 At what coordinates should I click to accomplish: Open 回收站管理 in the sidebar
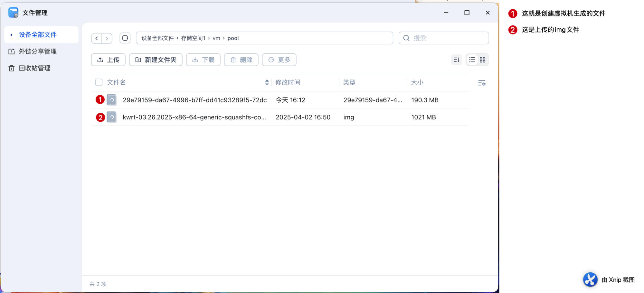[x=34, y=68]
